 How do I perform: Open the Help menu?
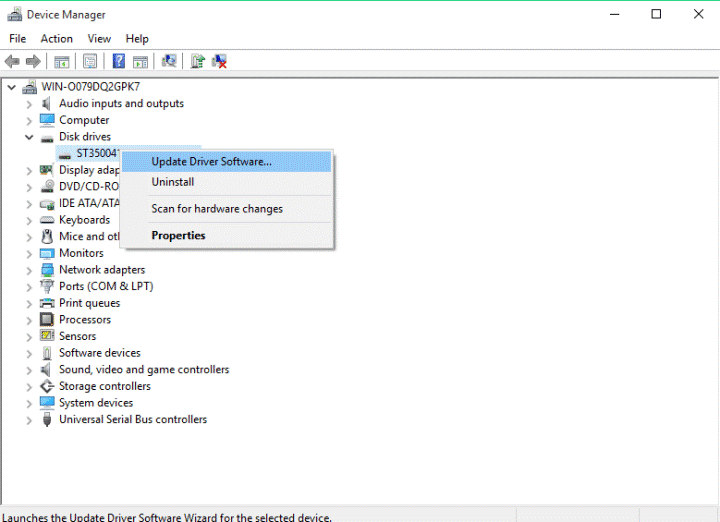coord(137,39)
